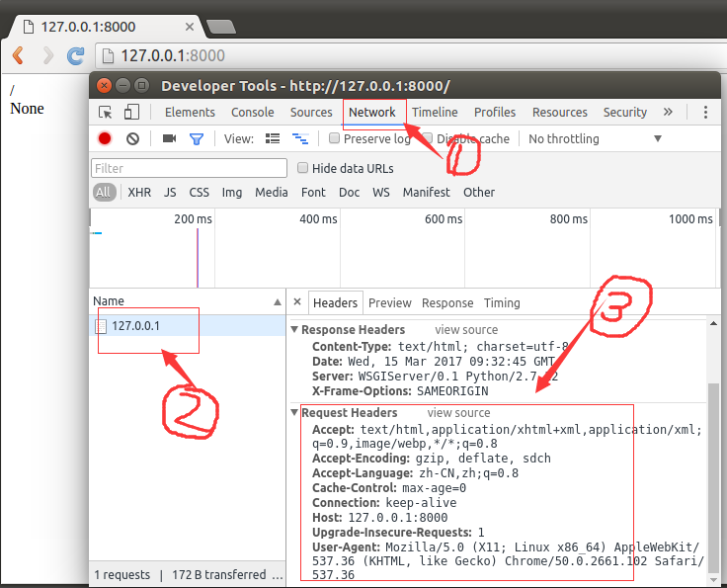Open the Response tab for the request

pyautogui.click(x=447, y=303)
